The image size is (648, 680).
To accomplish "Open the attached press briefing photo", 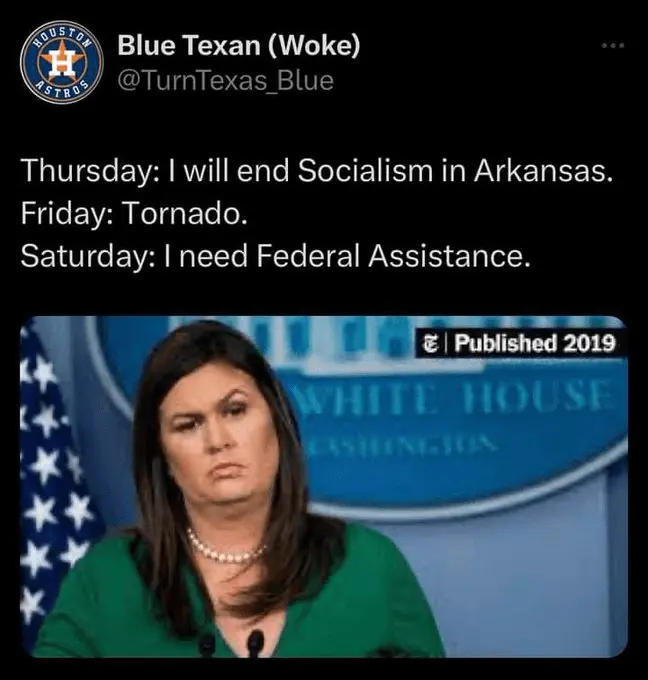I will [324, 487].
